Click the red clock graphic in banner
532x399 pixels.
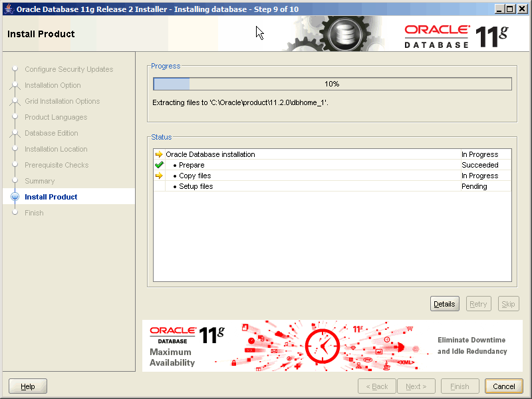[323, 346]
